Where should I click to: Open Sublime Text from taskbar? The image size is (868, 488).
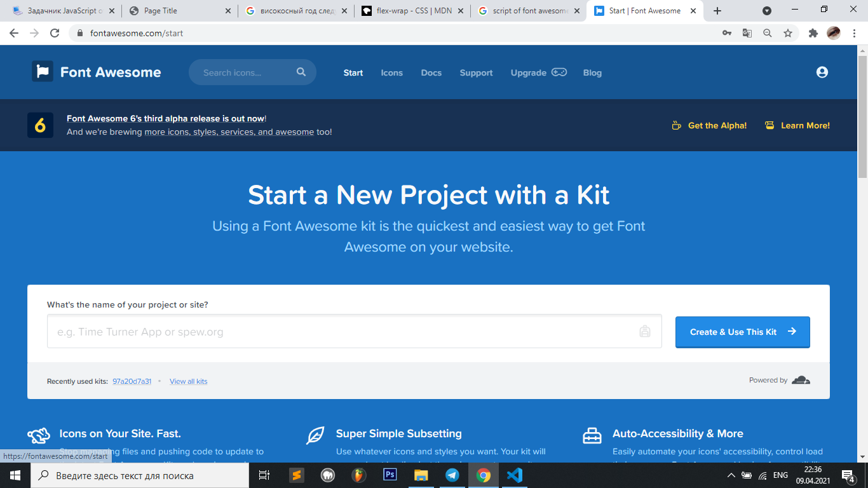(297, 475)
